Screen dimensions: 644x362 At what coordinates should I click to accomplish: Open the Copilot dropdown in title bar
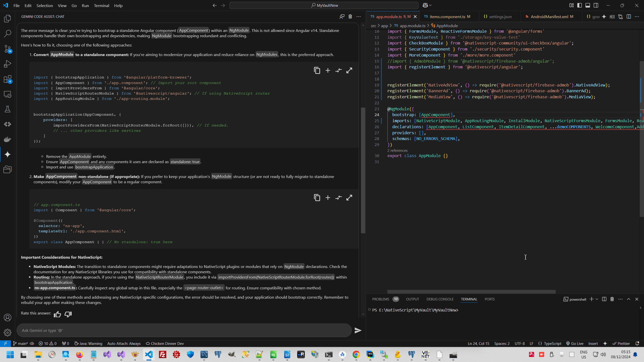pos(430,5)
